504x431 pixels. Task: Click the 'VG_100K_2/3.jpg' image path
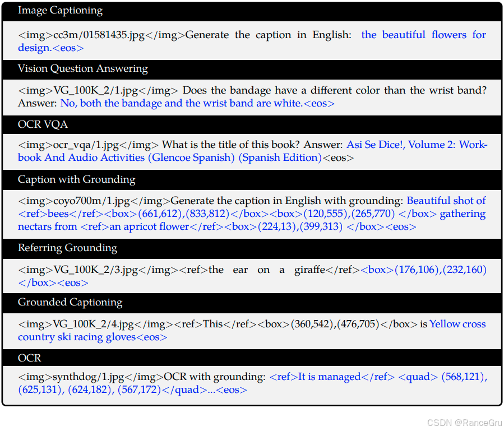pos(95,270)
